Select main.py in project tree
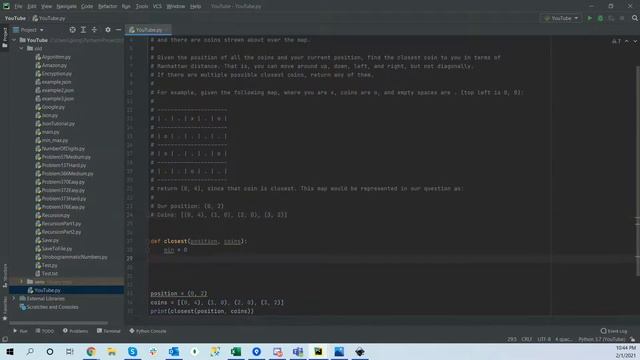The height and width of the screenshot is (360, 640). tap(47, 132)
